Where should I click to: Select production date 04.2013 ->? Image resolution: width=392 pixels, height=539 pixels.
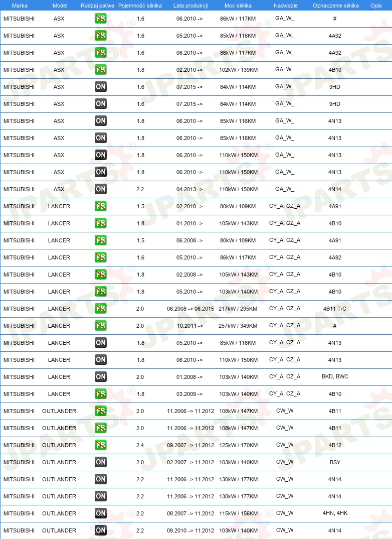tap(189, 189)
